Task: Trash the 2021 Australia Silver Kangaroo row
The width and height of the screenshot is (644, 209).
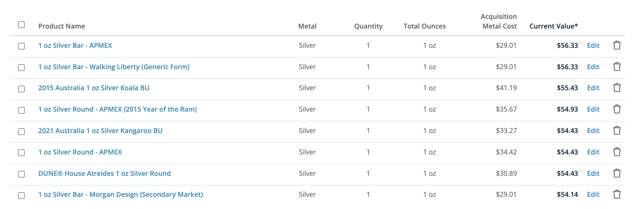Action: [617, 131]
